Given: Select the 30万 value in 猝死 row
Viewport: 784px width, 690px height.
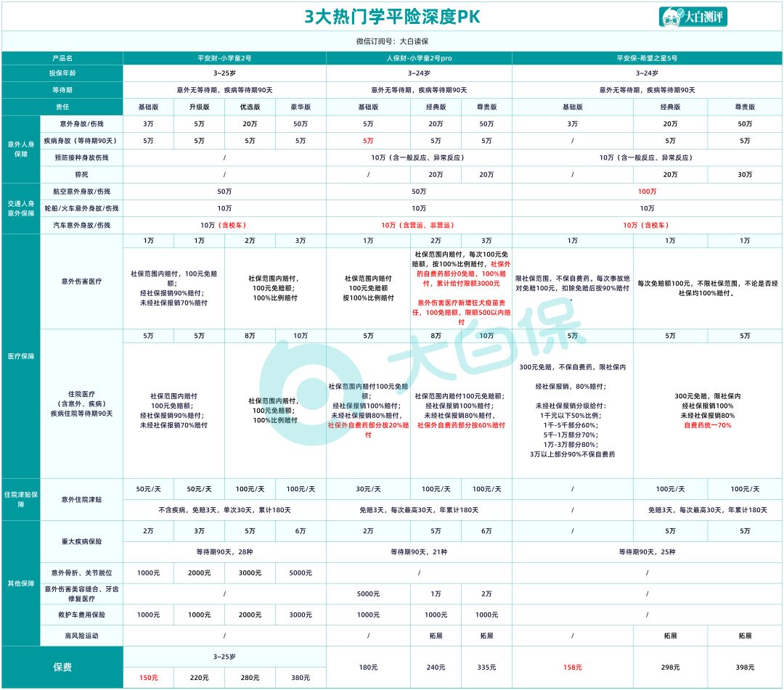Looking at the screenshot, I should click(x=745, y=174).
